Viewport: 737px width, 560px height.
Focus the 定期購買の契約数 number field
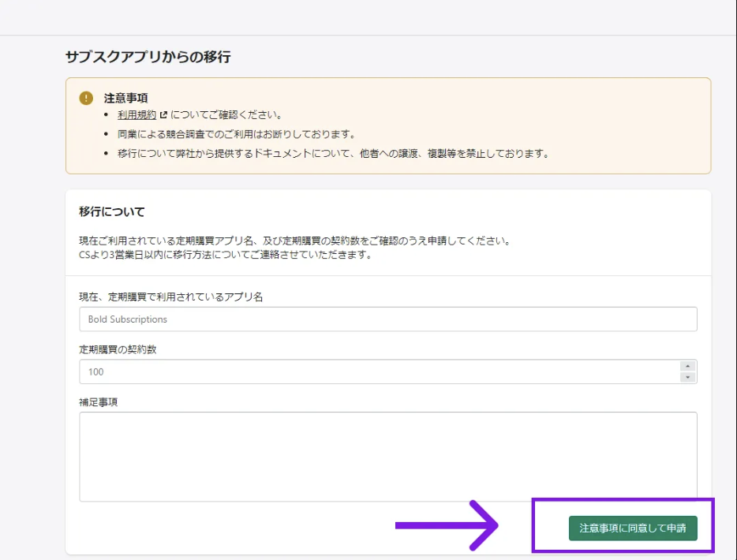tap(388, 371)
